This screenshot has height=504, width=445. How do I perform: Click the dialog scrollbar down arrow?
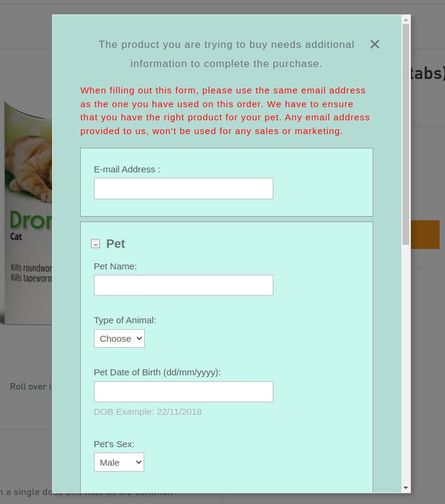pyautogui.click(x=406, y=488)
